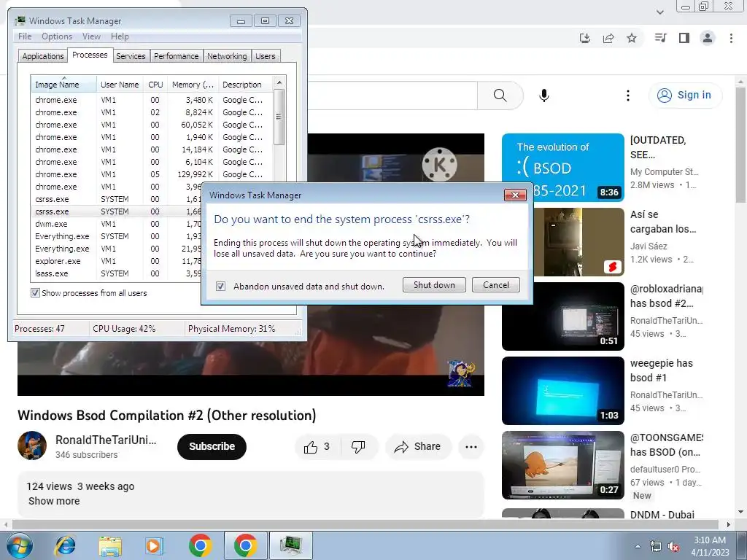Open Windows Media Player taskbar icon
The image size is (747, 560).
tap(155, 545)
